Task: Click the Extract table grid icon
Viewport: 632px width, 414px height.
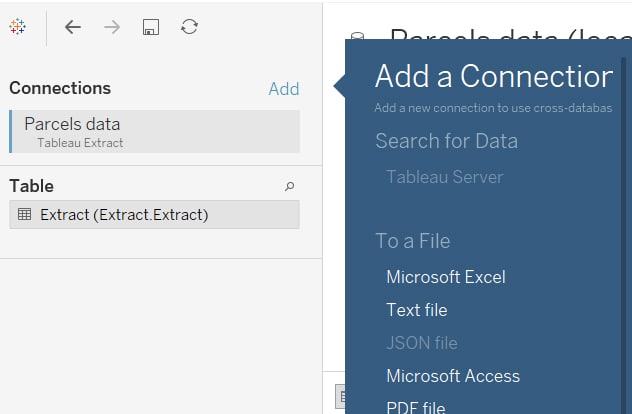Action: coord(25,214)
